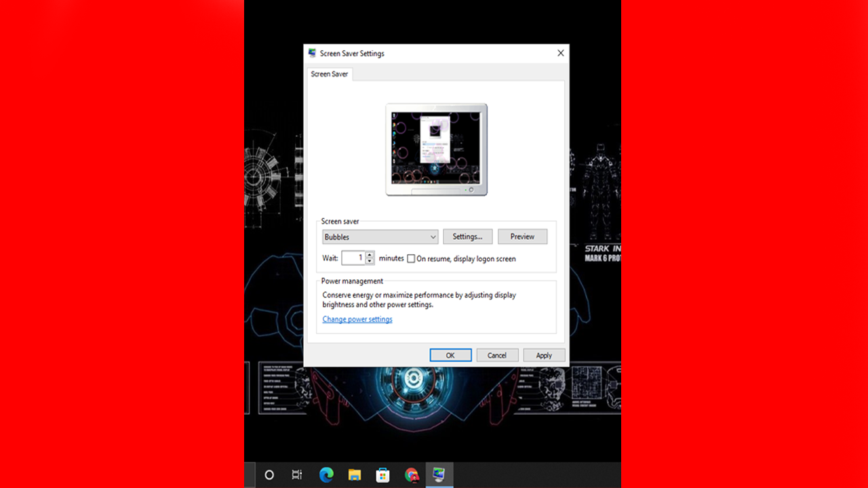Click the Apply button

[x=544, y=355]
